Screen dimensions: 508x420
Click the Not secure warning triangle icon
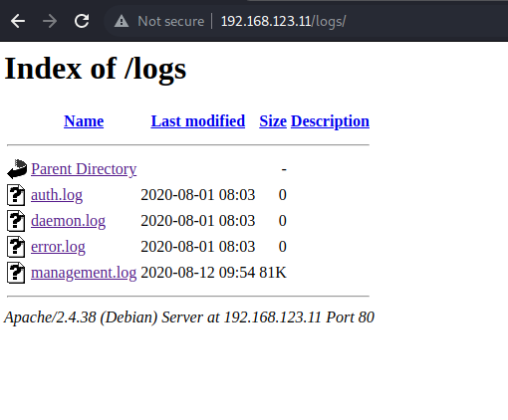pyautogui.click(x=122, y=21)
